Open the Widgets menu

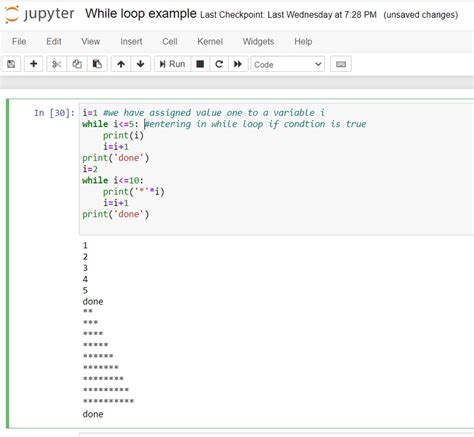pyautogui.click(x=258, y=41)
